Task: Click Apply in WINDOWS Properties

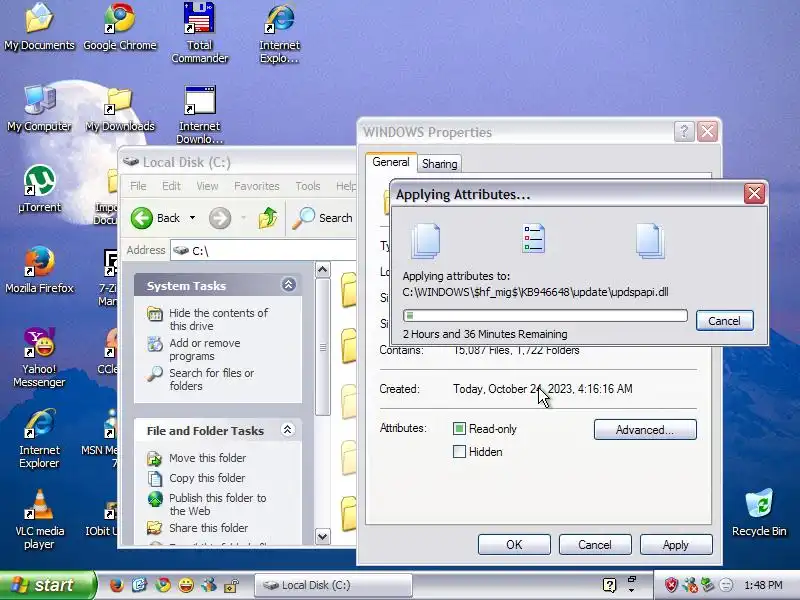Action: pyautogui.click(x=676, y=545)
